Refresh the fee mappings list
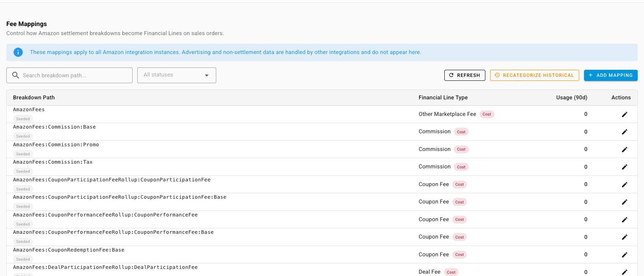Screen dimensions: 644x276 point(464,75)
